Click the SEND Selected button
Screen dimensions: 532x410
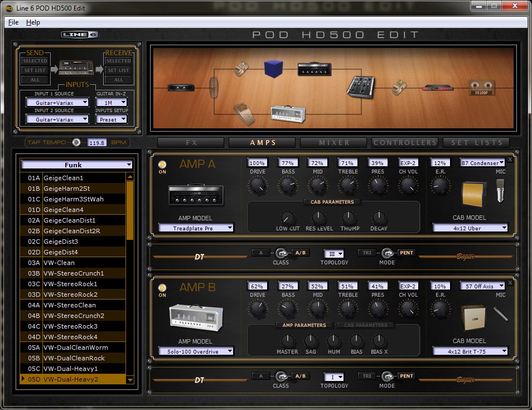pos(35,61)
